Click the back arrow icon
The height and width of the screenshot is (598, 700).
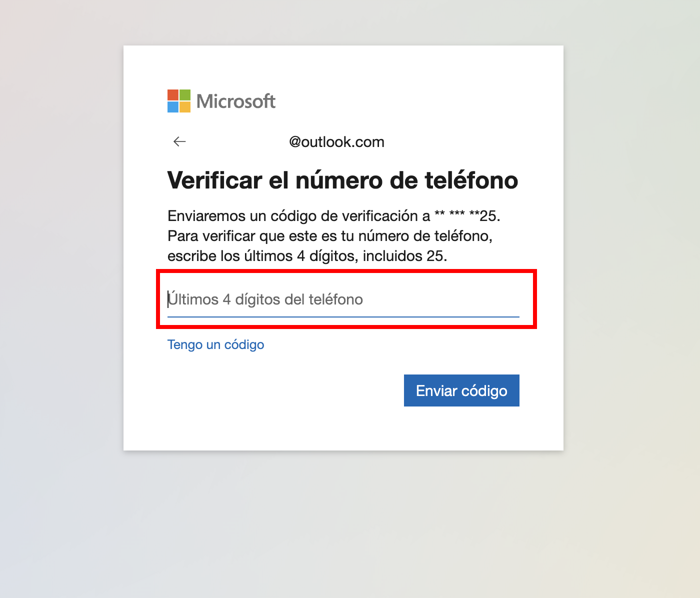pos(179,142)
